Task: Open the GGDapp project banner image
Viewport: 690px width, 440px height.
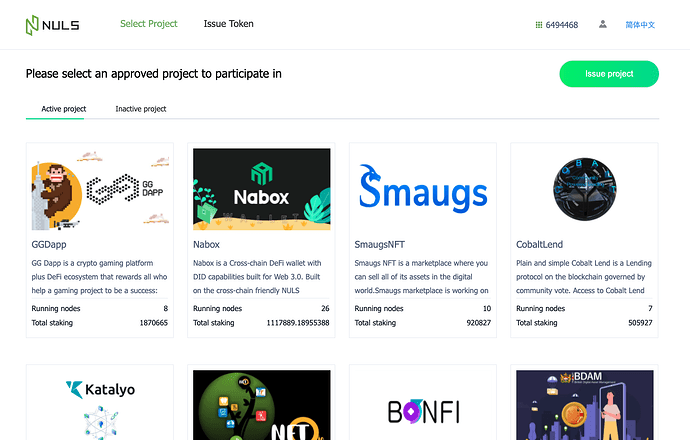Action: tap(99, 190)
